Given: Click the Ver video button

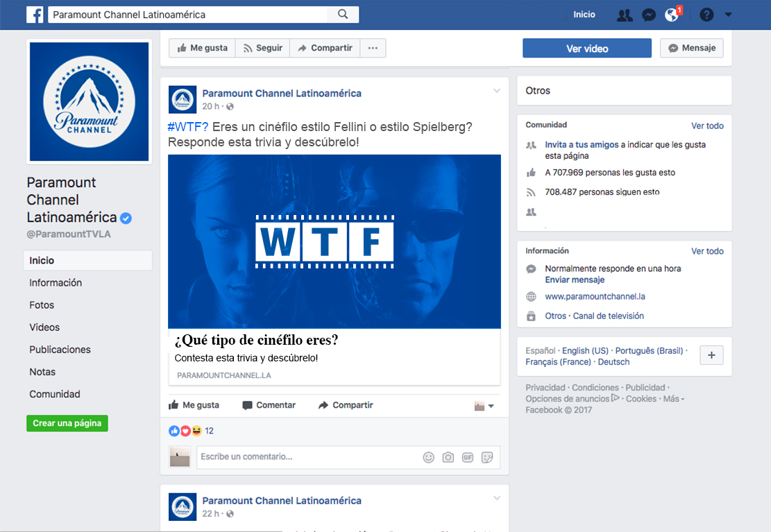Looking at the screenshot, I should tap(586, 48).
